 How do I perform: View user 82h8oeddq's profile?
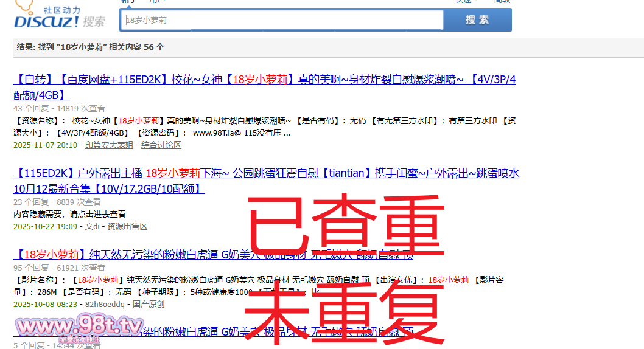[105, 305]
